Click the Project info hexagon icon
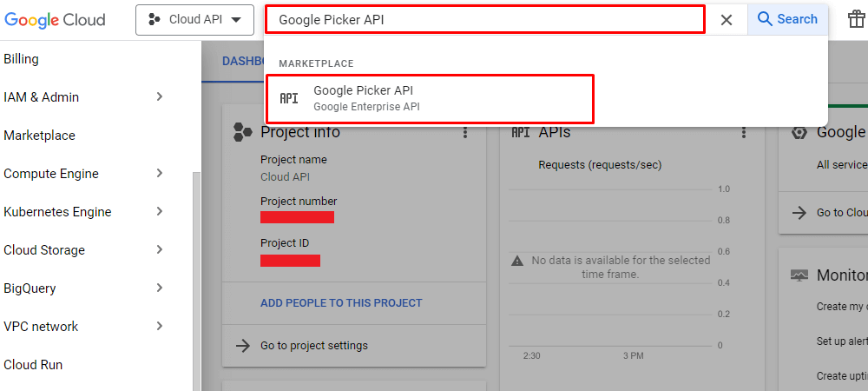The width and height of the screenshot is (868, 391). (242, 132)
